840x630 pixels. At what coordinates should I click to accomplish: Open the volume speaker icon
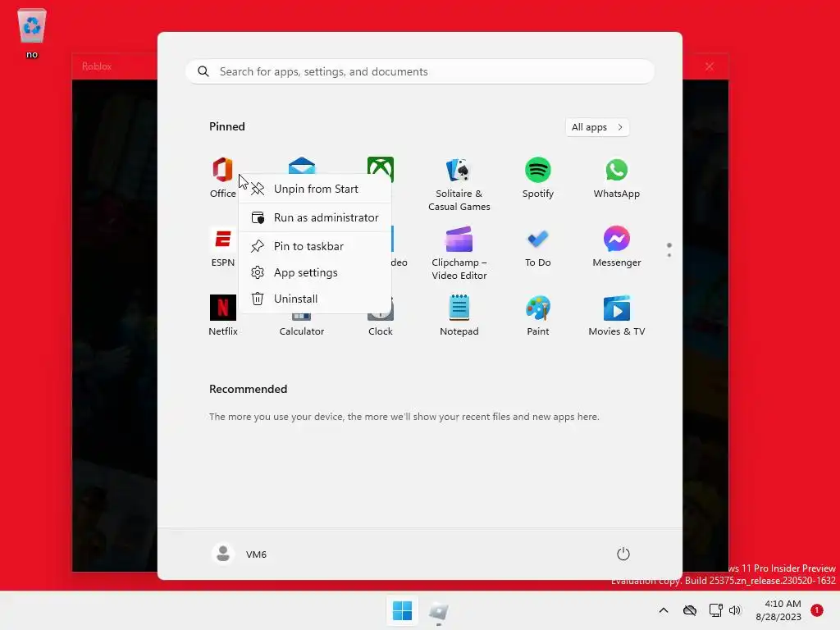tap(735, 610)
